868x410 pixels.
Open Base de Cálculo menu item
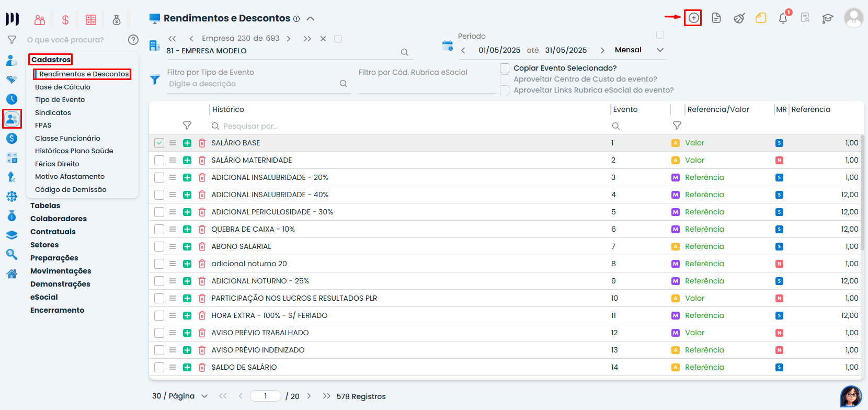[63, 87]
